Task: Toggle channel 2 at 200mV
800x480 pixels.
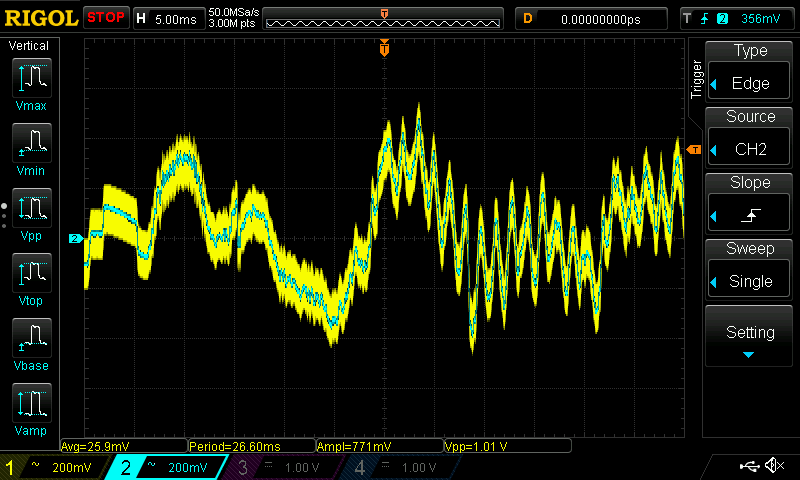Action: [x=167, y=467]
